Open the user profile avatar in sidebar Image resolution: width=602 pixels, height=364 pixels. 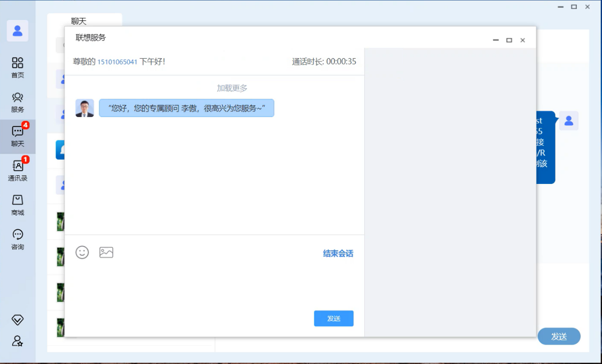(x=18, y=31)
